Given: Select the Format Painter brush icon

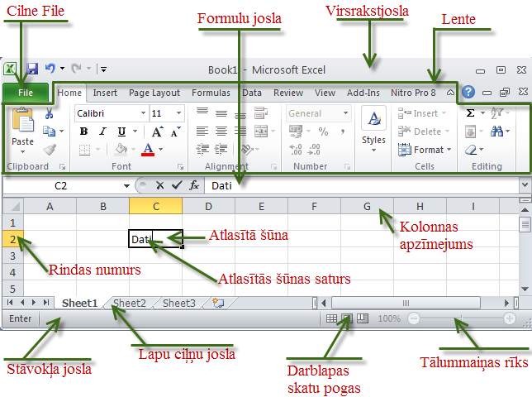Looking at the screenshot, I should [x=50, y=150].
